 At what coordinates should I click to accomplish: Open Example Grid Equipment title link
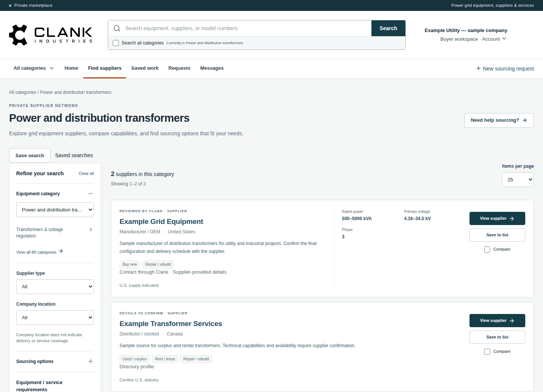click(x=161, y=222)
